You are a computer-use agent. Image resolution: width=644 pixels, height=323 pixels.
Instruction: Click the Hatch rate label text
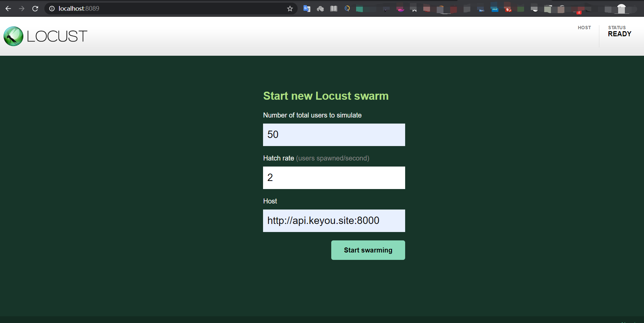(x=278, y=158)
